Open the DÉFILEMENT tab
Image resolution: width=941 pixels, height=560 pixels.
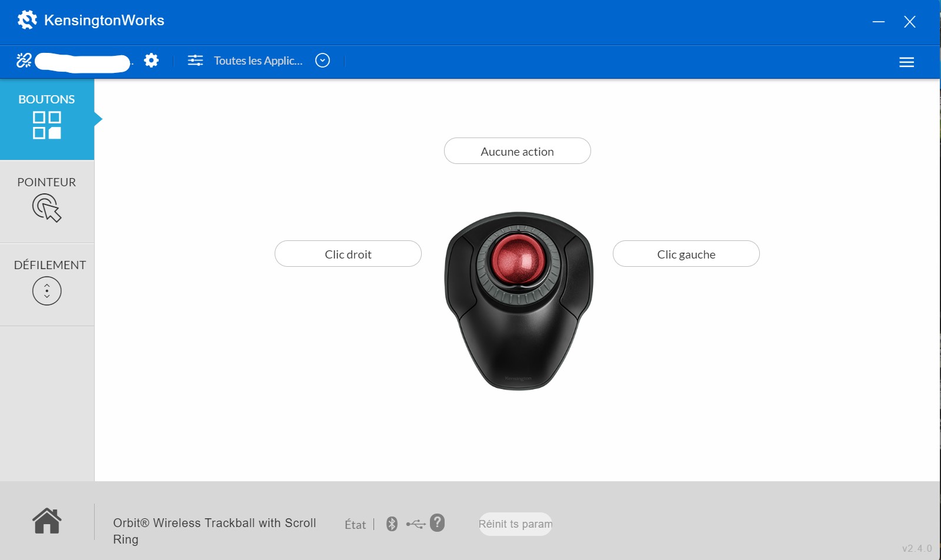click(x=47, y=284)
